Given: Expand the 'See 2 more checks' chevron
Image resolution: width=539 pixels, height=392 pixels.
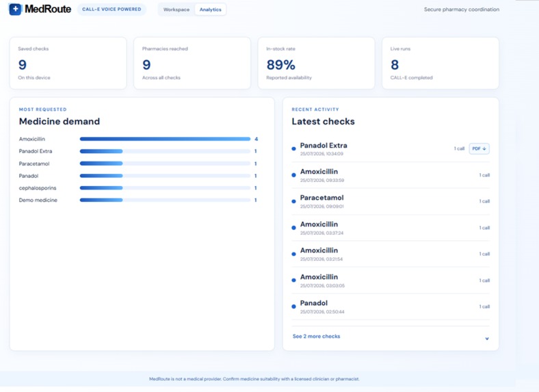Looking at the screenshot, I should (487, 339).
